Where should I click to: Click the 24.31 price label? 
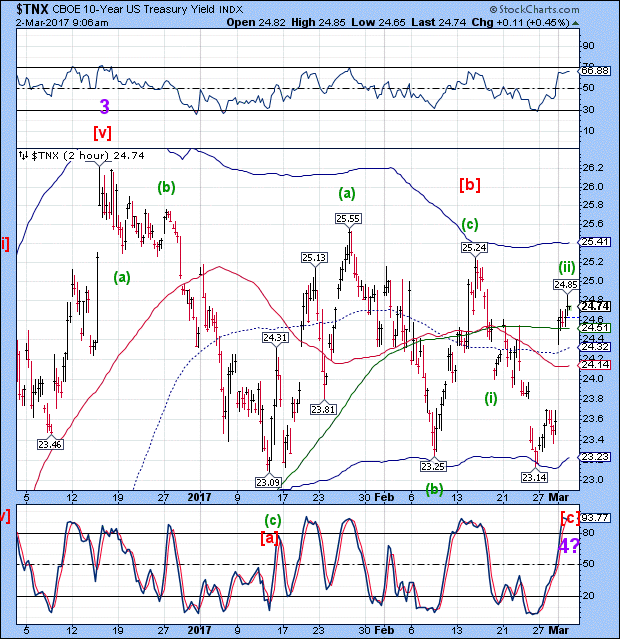[x=275, y=337]
